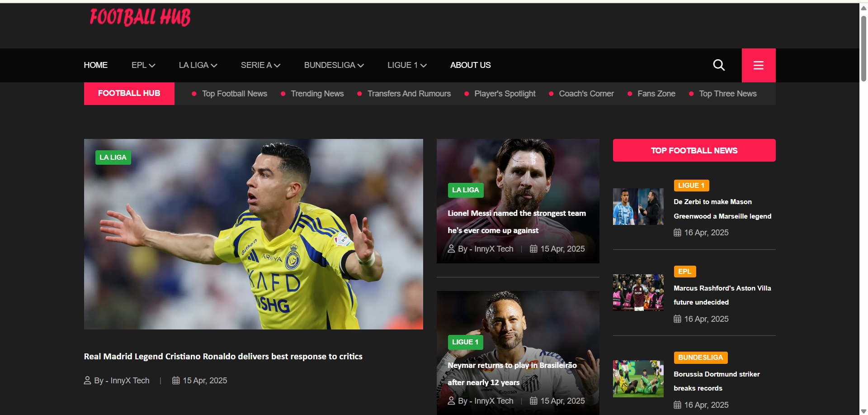Select Transfers And Rumours ticker link
Screen dimensions: 868x415
pos(409,94)
